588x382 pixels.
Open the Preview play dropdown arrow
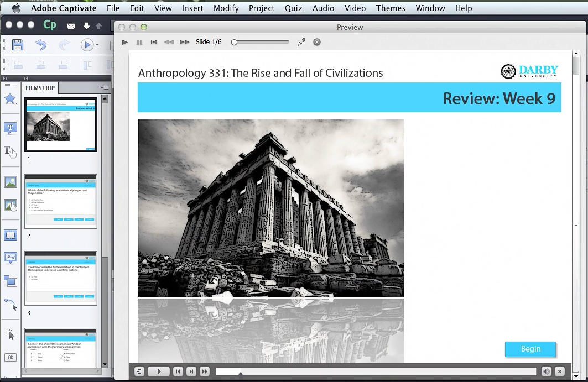(97, 45)
